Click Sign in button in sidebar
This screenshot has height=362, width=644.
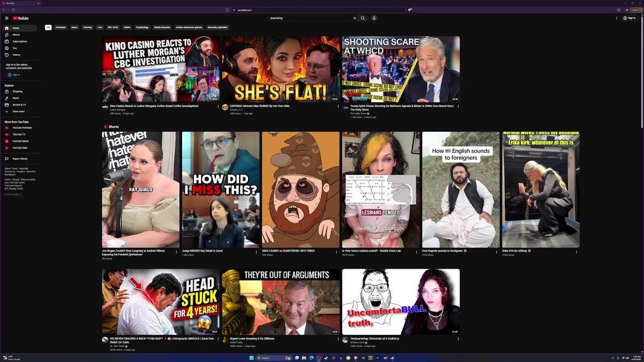pos(14,75)
